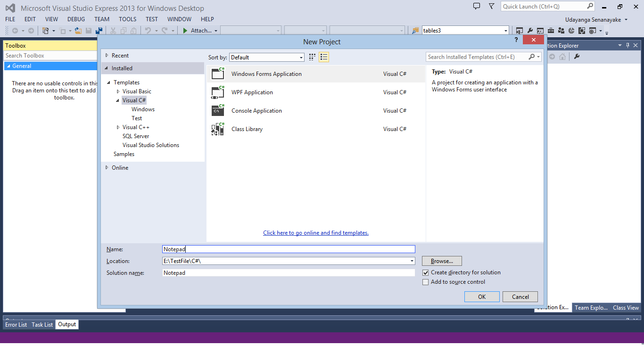Image resolution: width=644 pixels, height=362 pixels.
Task: Click the Undo arrow in toolbar
Action: pos(148,31)
